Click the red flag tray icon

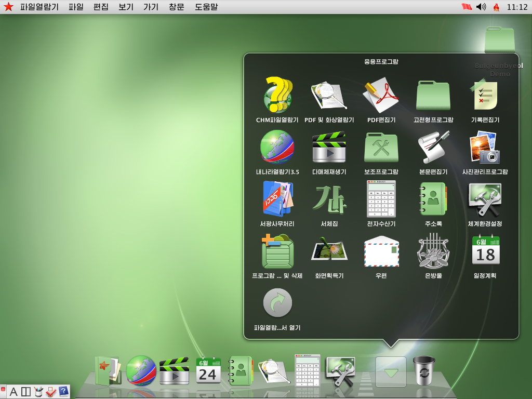467,6
